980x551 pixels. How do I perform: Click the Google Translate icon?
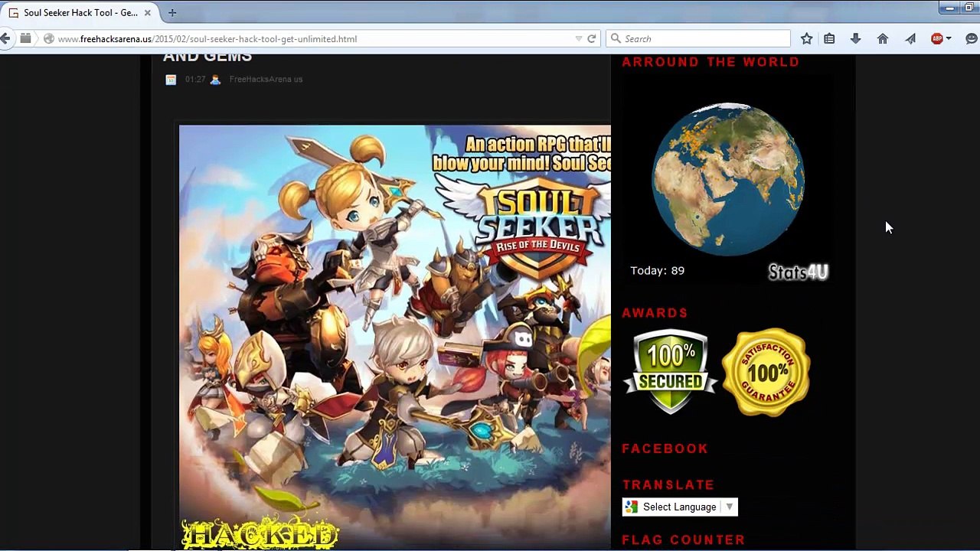pyautogui.click(x=631, y=507)
